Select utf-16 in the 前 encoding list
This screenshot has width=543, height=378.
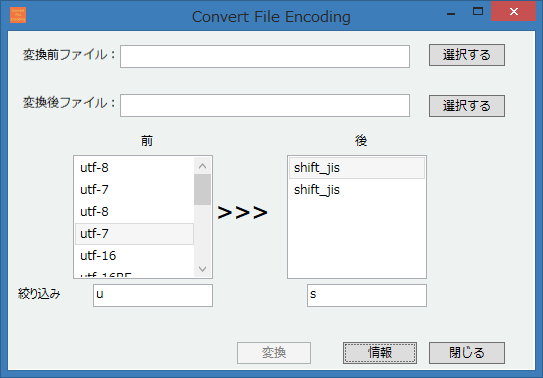click(134, 256)
